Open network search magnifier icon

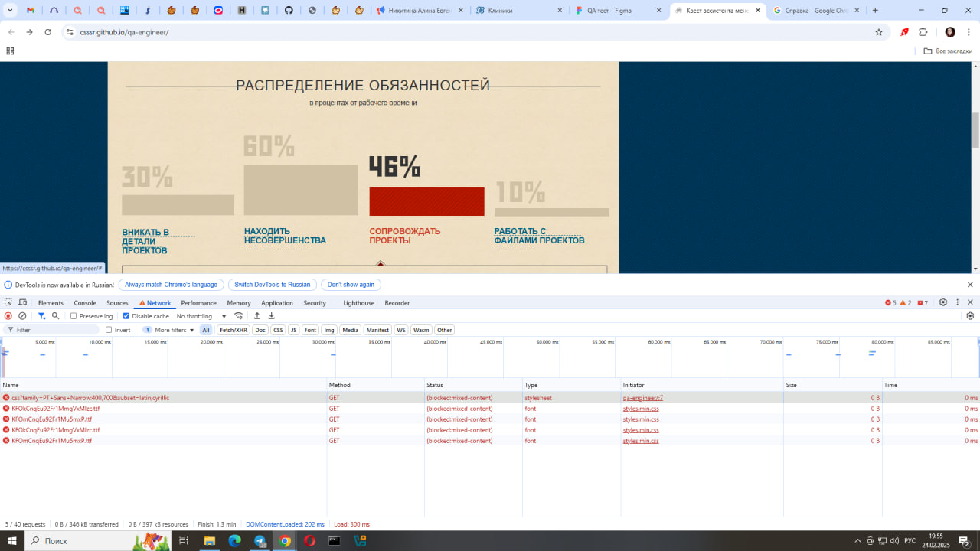point(56,316)
